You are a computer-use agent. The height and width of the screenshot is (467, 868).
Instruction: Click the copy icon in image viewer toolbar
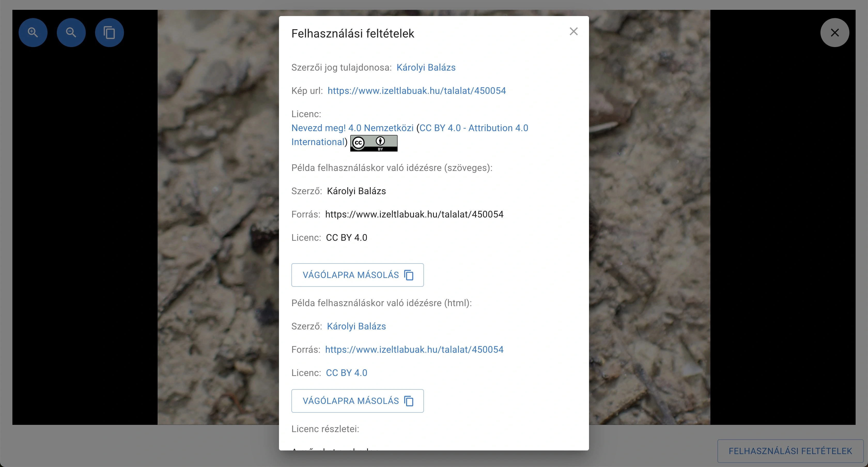(x=109, y=32)
